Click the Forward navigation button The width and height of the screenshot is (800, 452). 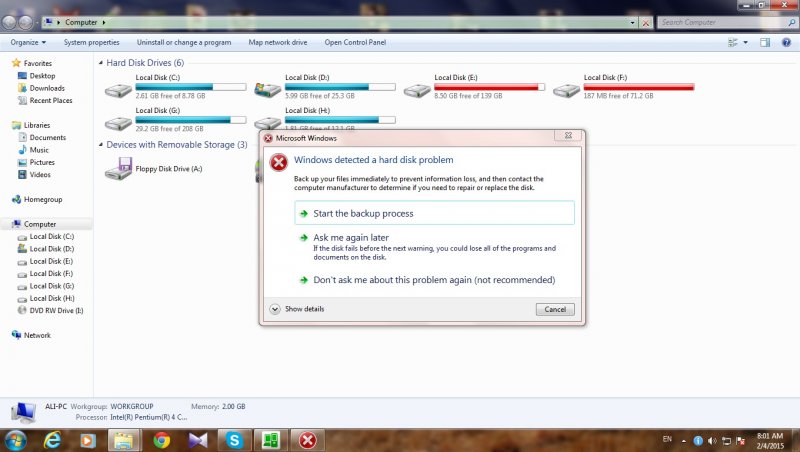coord(26,22)
